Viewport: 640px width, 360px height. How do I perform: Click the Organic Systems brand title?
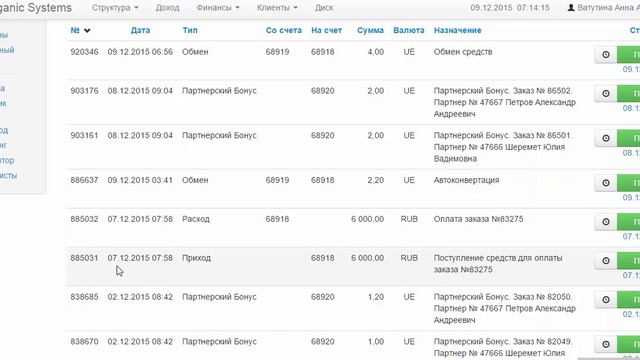(36, 7)
